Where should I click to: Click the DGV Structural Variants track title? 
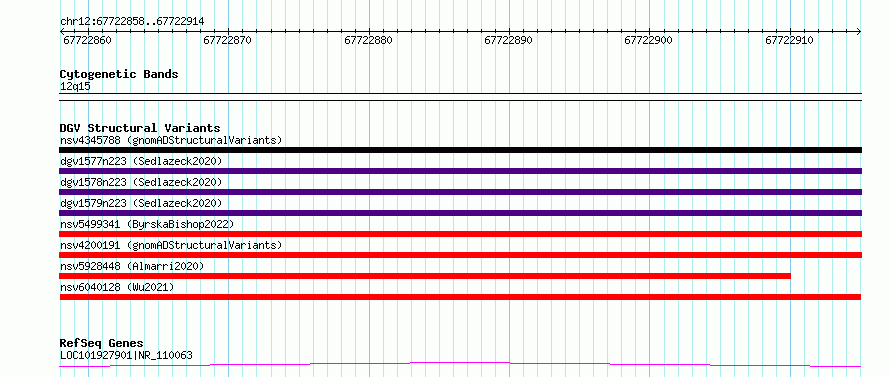140,128
